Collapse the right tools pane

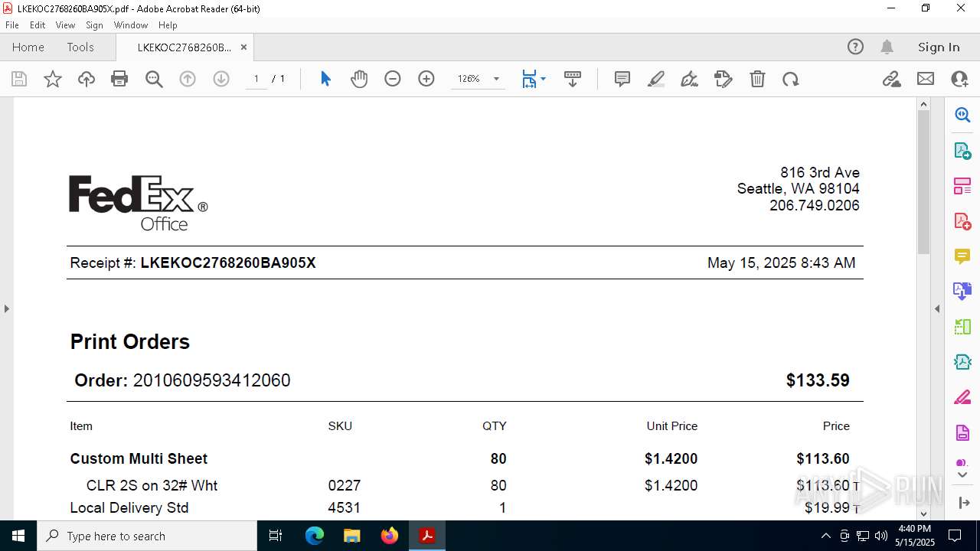point(937,308)
